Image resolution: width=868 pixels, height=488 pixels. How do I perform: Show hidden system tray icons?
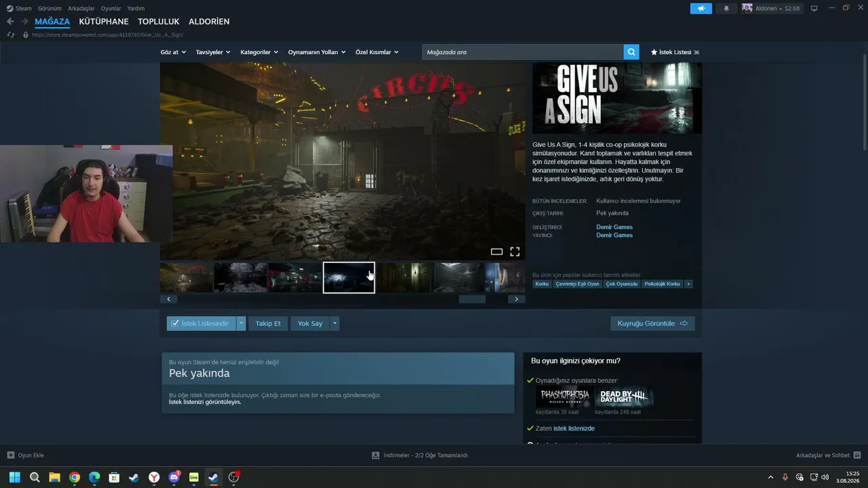[x=770, y=477]
